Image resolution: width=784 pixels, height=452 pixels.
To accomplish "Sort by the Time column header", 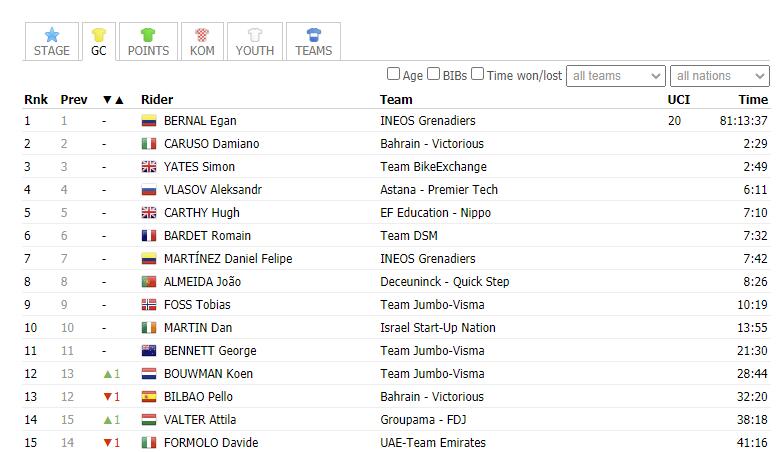I will [x=753, y=100].
